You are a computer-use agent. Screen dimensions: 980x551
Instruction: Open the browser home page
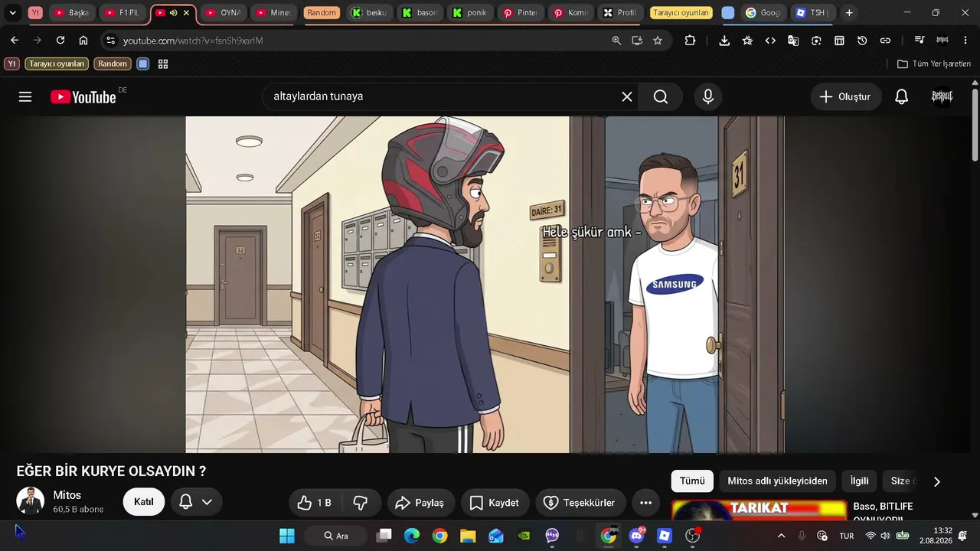pos(83,41)
